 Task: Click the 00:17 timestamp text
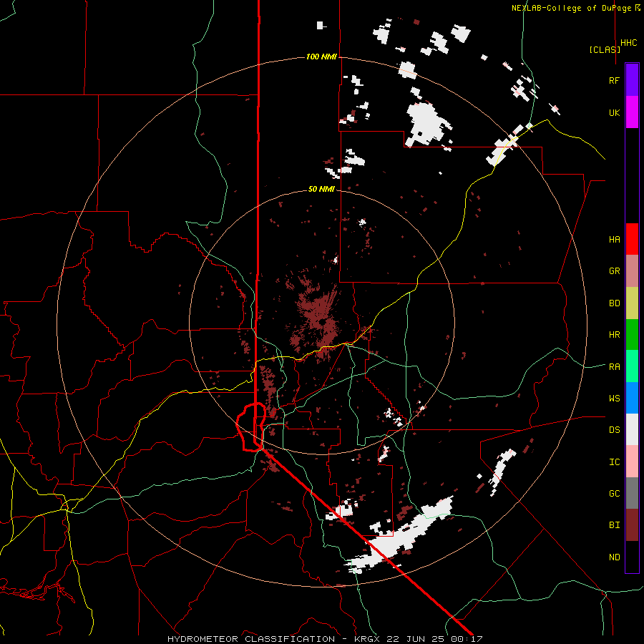tap(466, 639)
